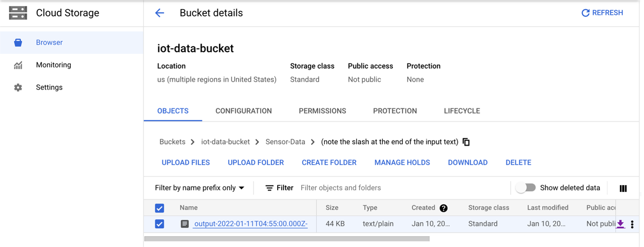Open Settings via the gear icon
Screen dimensions: 644x247
[18, 88]
